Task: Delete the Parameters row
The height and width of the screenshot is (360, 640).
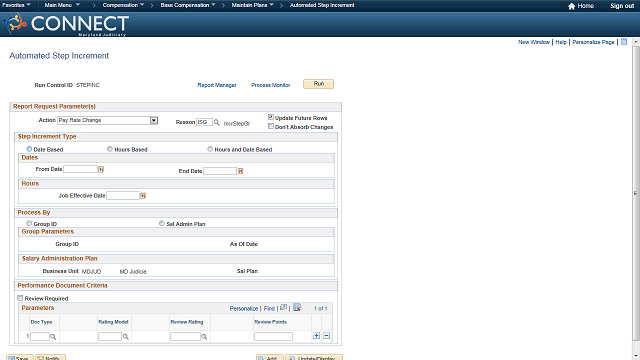Action: (x=327, y=336)
